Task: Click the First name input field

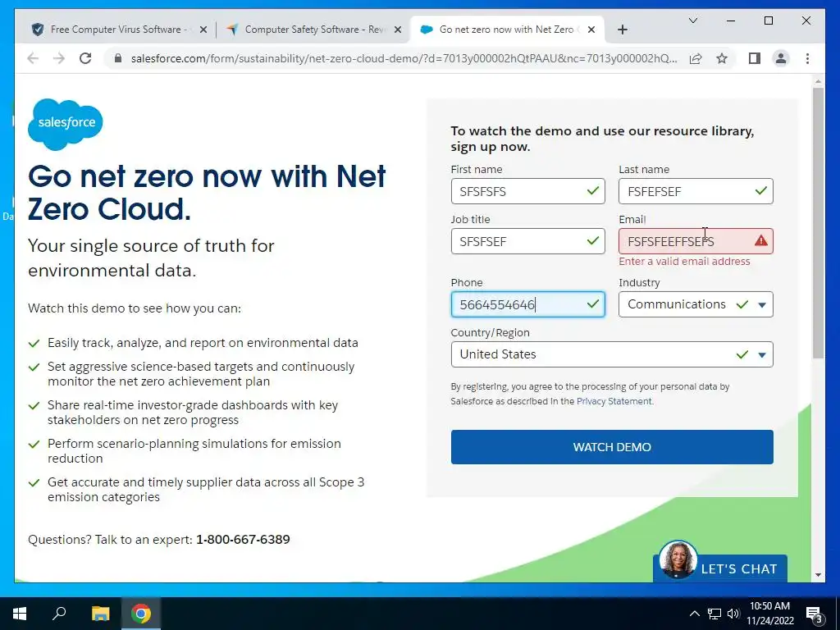Action: point(527,191)
